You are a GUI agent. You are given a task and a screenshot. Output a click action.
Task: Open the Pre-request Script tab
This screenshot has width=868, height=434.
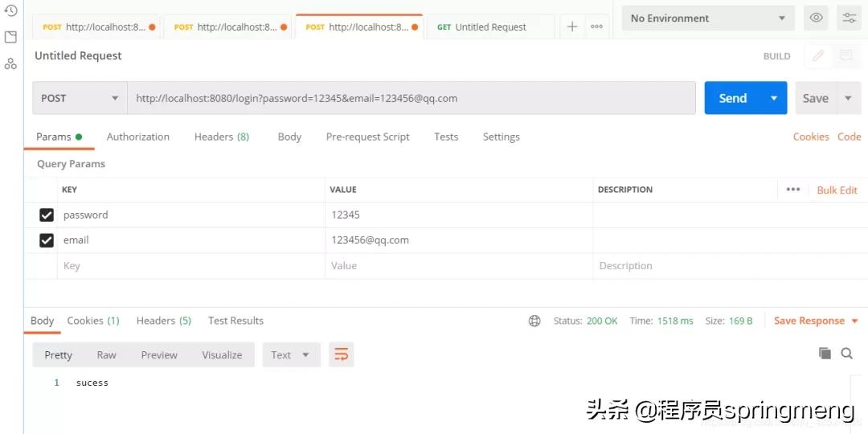[x=367, y=137]
